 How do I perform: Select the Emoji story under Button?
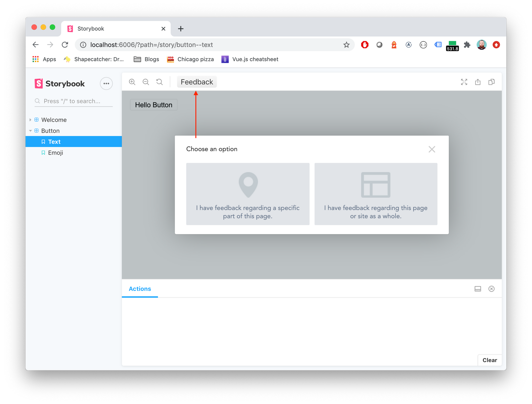[x=56, y=153]
